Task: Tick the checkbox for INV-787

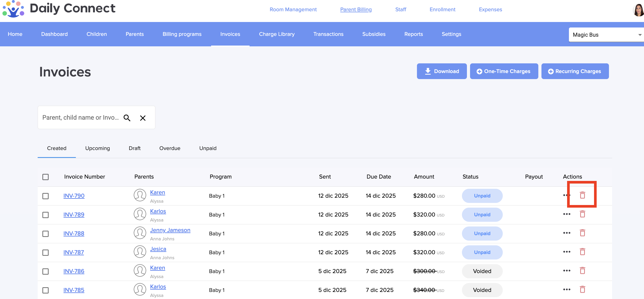Action: tap(46, 252)
